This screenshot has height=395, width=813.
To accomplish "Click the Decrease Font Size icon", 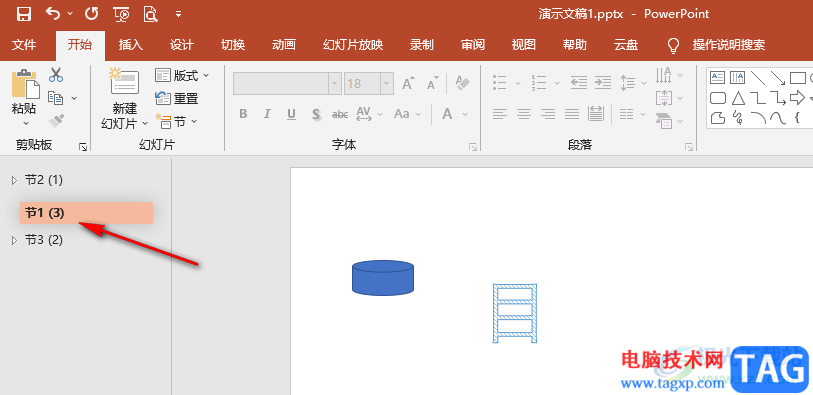I will click(x=432, y=83).
